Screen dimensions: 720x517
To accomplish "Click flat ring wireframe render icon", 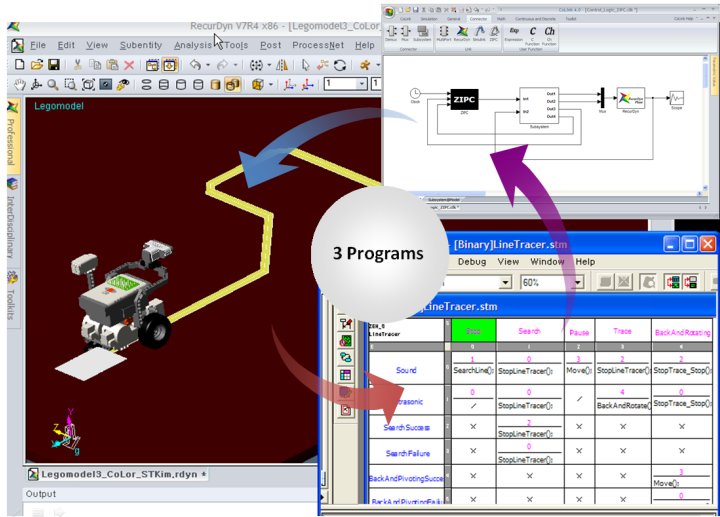I will point(146,84).
